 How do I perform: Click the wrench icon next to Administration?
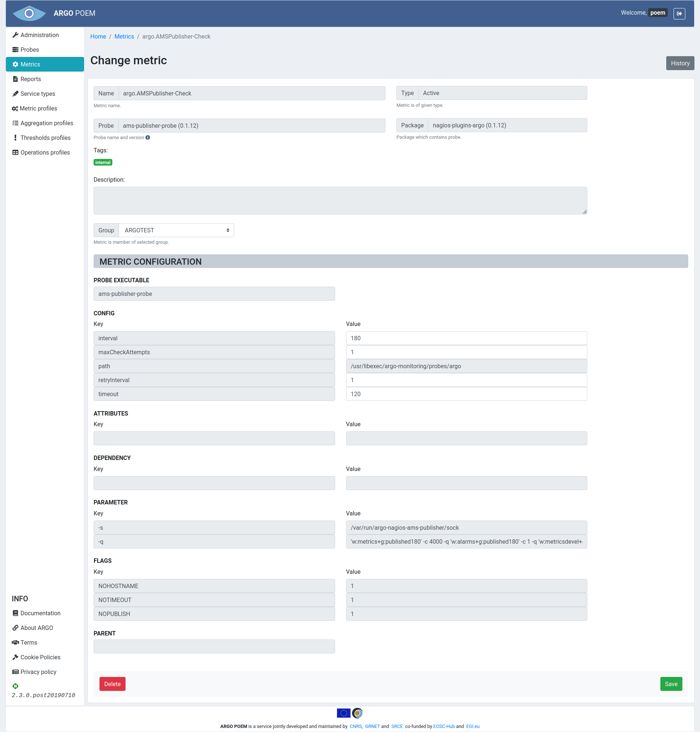click(x=15, y=35)
